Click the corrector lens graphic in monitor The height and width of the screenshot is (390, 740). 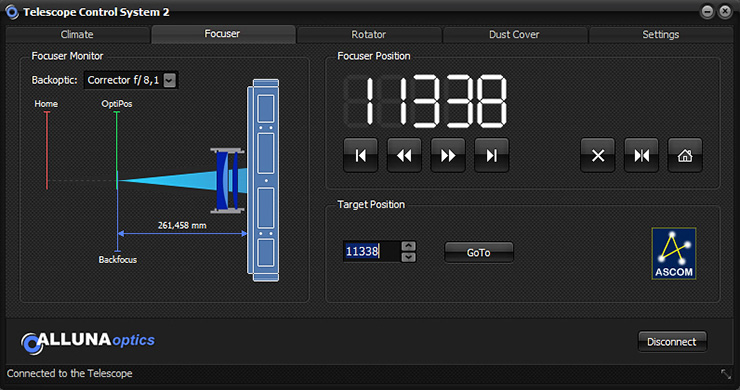227,181
